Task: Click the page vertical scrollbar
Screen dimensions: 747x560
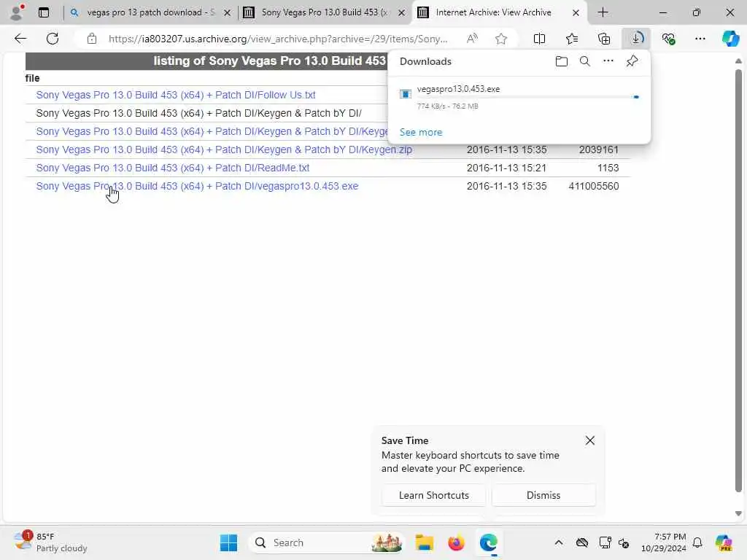Action: [738, 281]
